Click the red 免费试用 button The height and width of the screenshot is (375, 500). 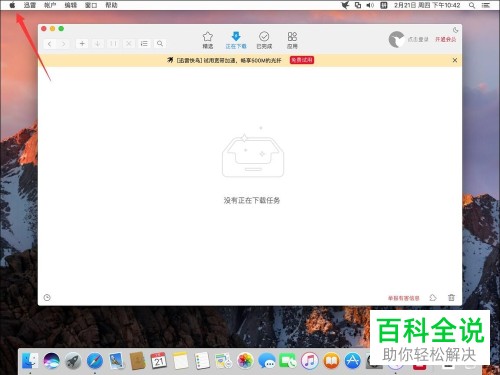302,60
